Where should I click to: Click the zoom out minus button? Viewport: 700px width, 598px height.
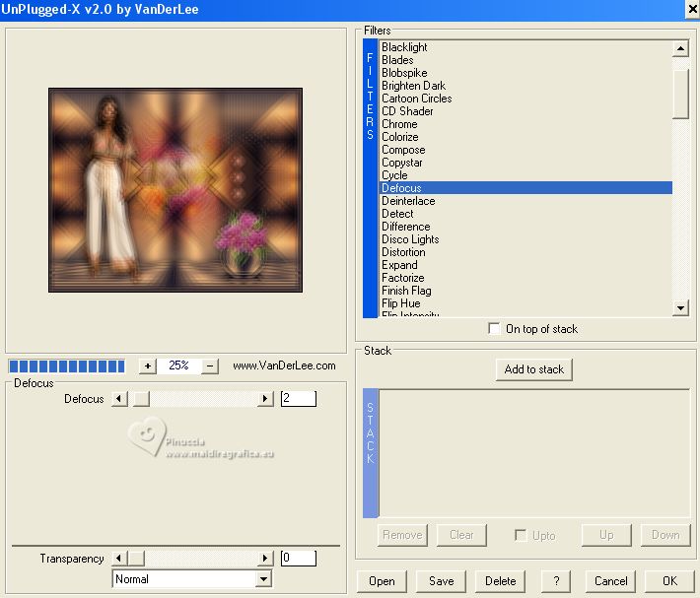[x=210, y=366]
